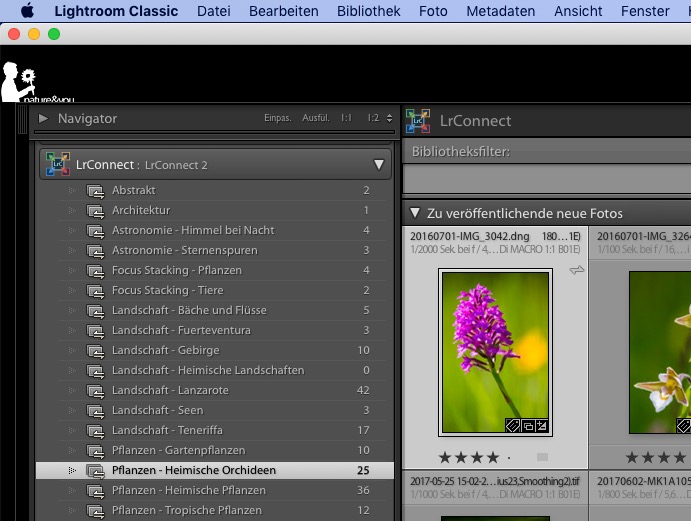Select Astronomie - Sternenspuren collection
The image size is (691, 521).
[214, 250]
